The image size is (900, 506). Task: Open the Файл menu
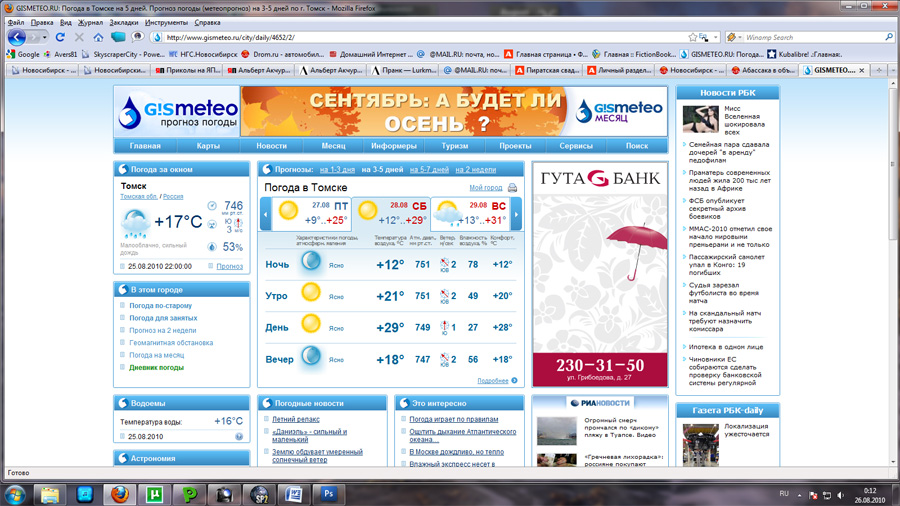[15, 22]
